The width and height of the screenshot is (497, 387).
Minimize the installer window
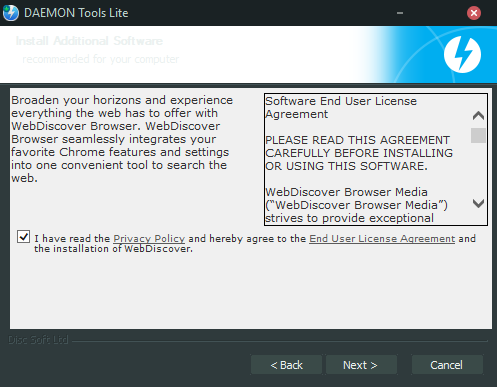[x=400, y=13]
